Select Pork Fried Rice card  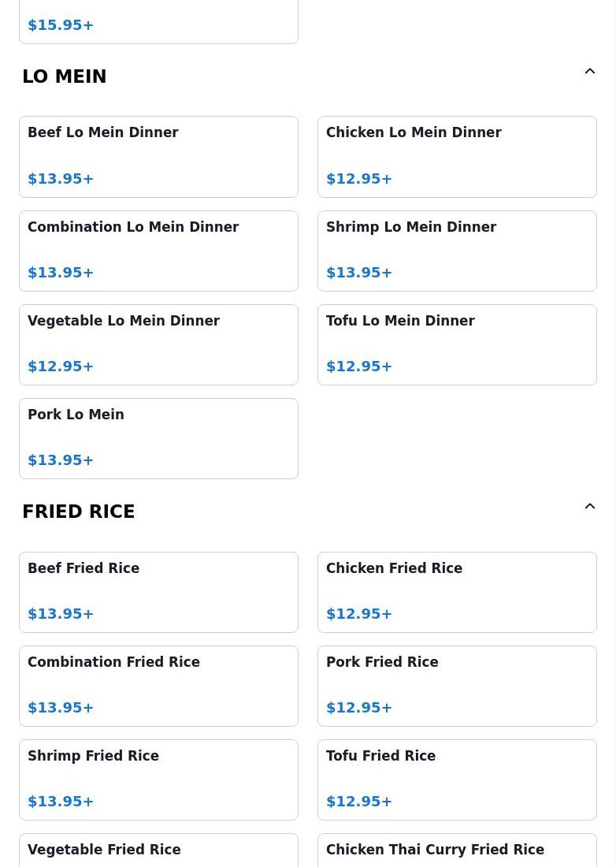point(457,686)
